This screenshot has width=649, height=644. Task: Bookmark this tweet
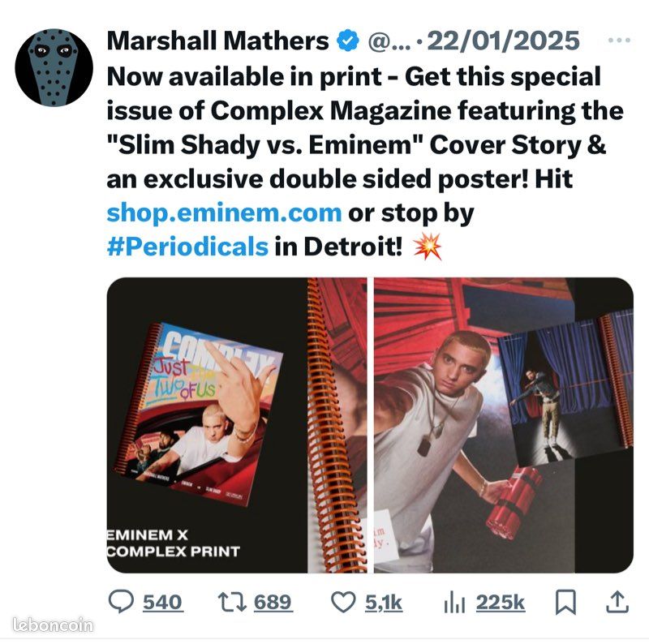point(565,602)
